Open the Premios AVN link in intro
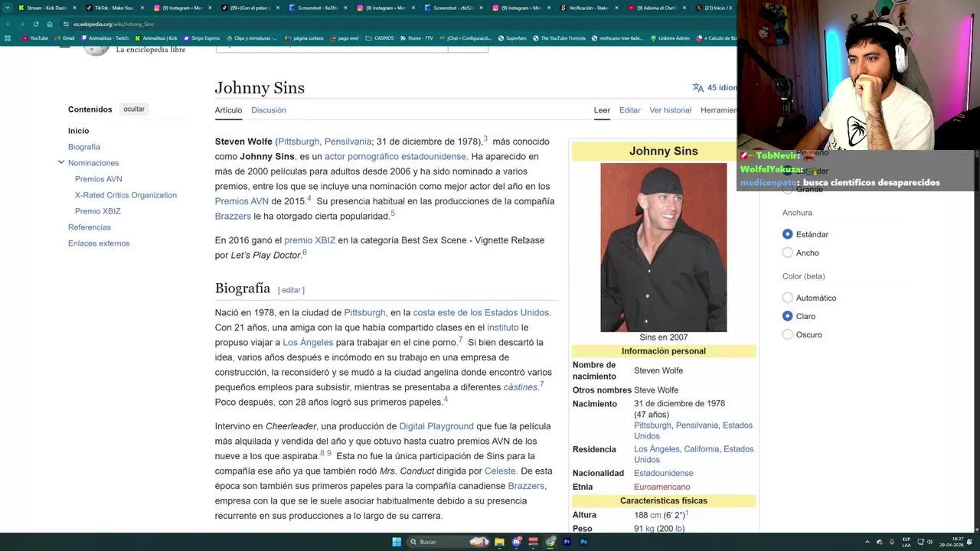 (242, 201)
